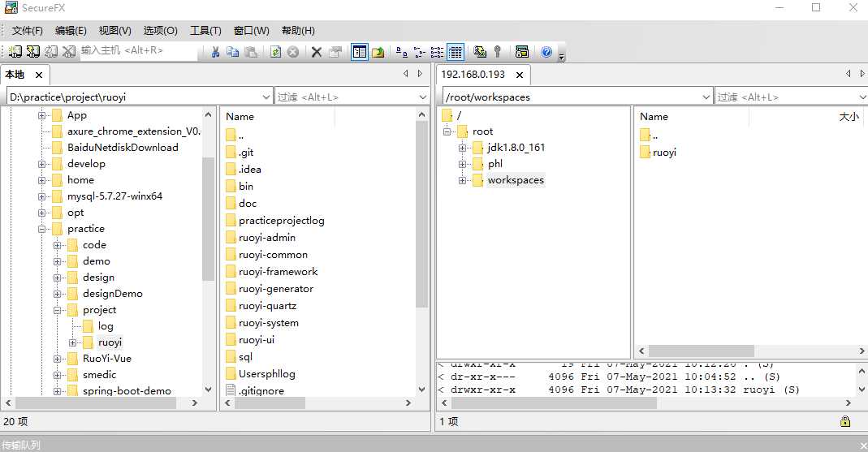Close the 本地 tab
This screenshot has width=868, height=452.
pyautogui.click(x=39, y=75)
